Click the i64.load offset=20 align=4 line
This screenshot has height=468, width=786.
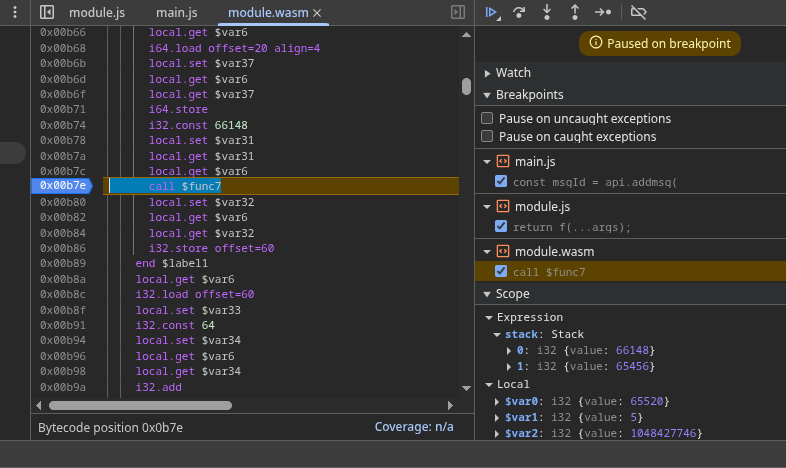click(x=234, y=48)
